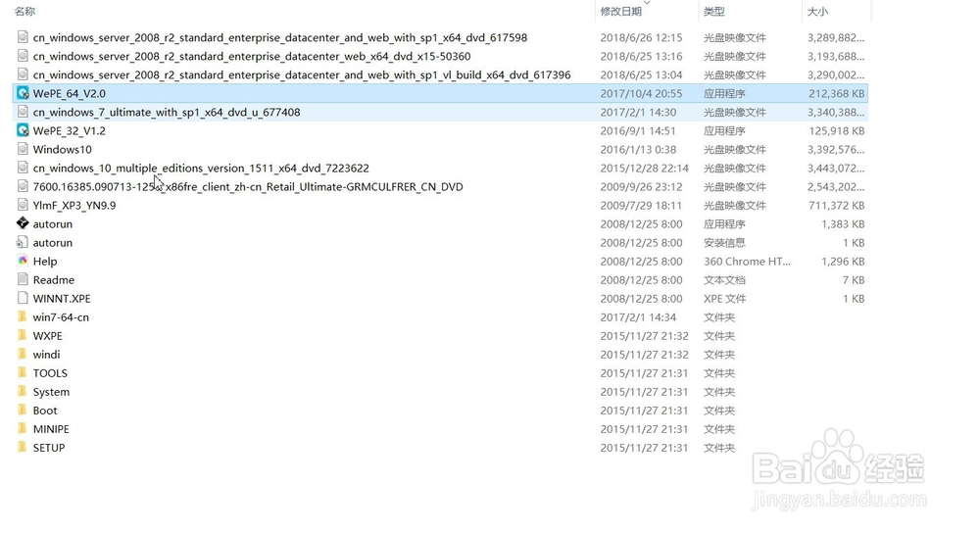
Task: Click the date 2017/10/4 20:55
Action: click(641, 93)
